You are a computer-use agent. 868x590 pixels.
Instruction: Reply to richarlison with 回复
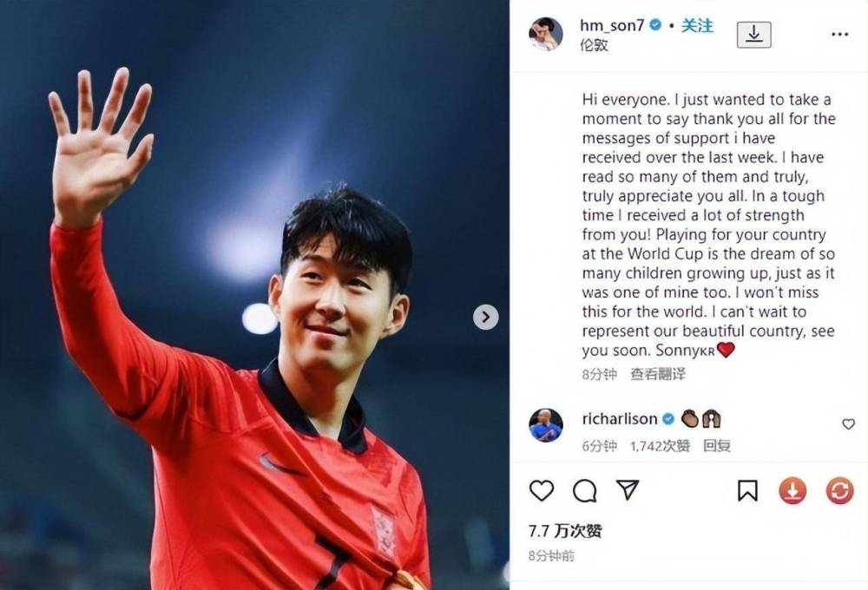pyautogui.click(x=717, y=446)
